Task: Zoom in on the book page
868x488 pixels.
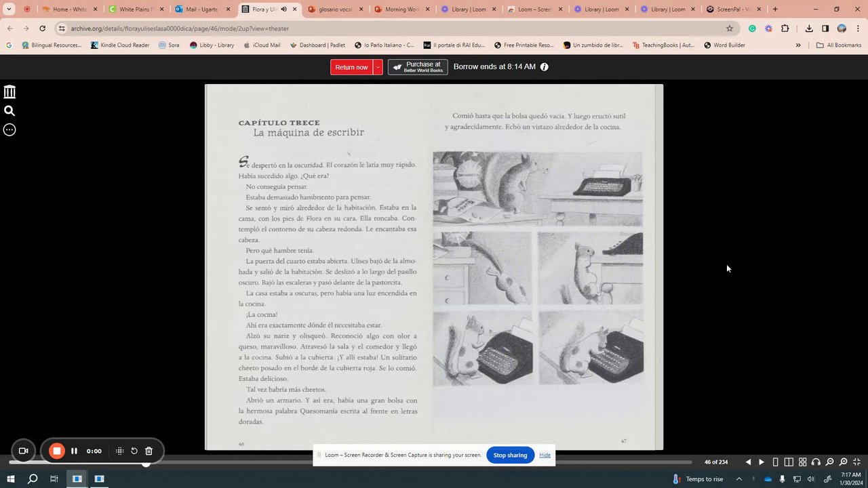Action: pyautogui.click(x=843, y=462)
